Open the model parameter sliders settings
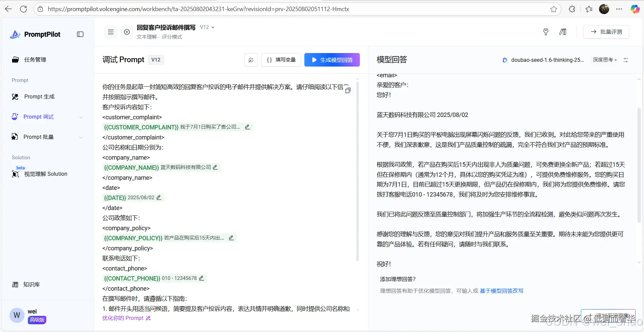 626,60
